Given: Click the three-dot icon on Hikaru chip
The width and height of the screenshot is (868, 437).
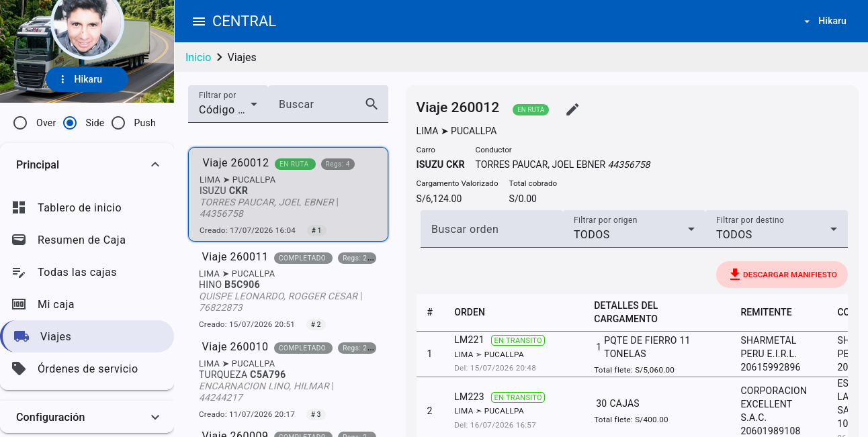Looking at the screenshot, I should (x=62, y=79).
